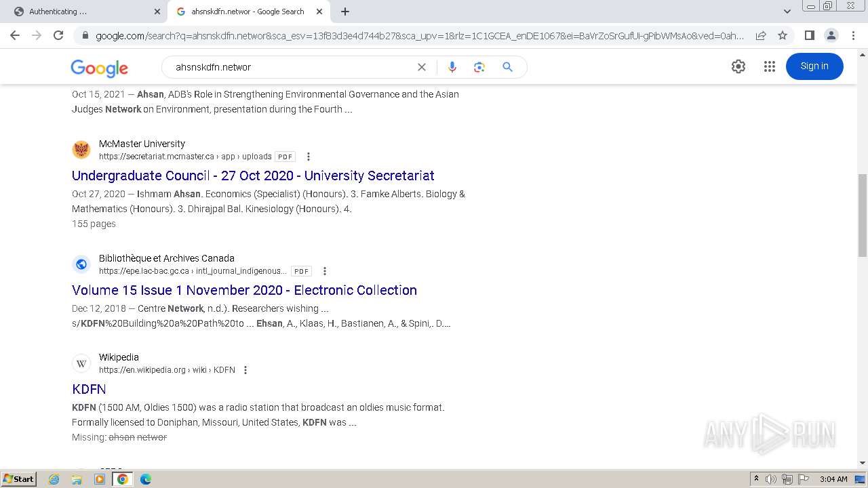This screenshot has width=868, height=488.
Task: Sign in to Google account
Action: [x=814, y=66]
